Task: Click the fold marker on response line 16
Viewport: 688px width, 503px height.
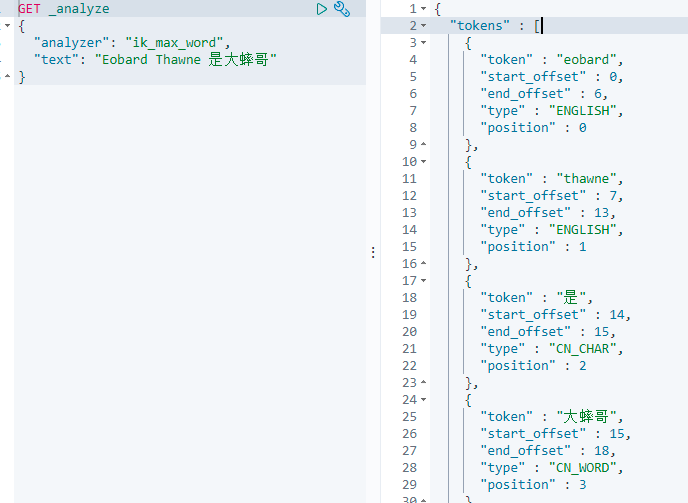Action: (x=422, y=264)
